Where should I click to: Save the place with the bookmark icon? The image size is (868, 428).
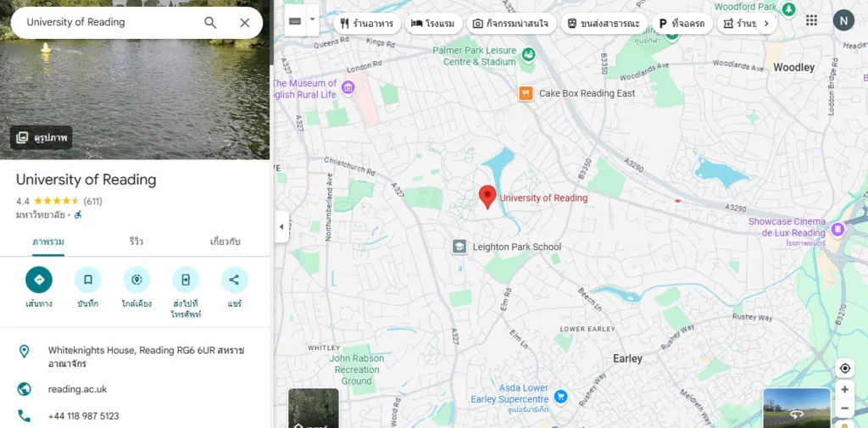coord(88,280)
